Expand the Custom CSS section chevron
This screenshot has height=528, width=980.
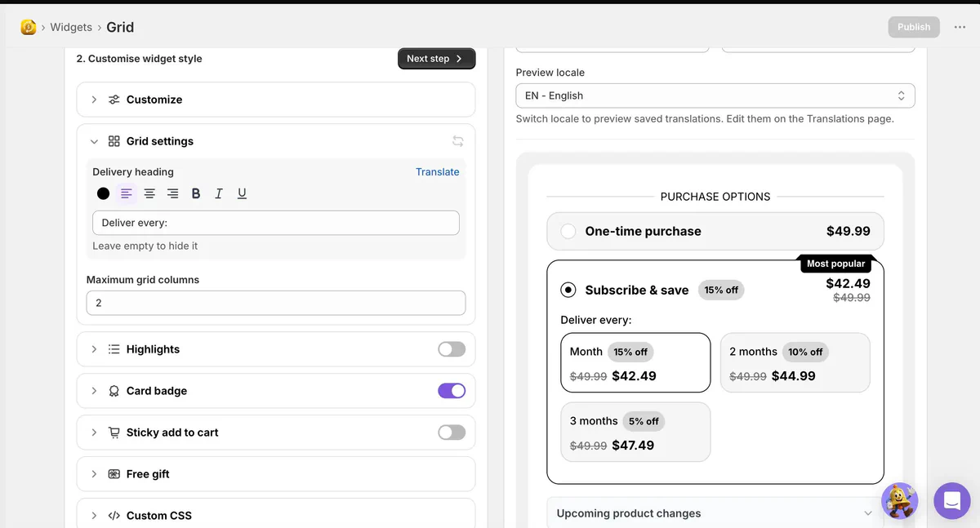click(94, 516)
